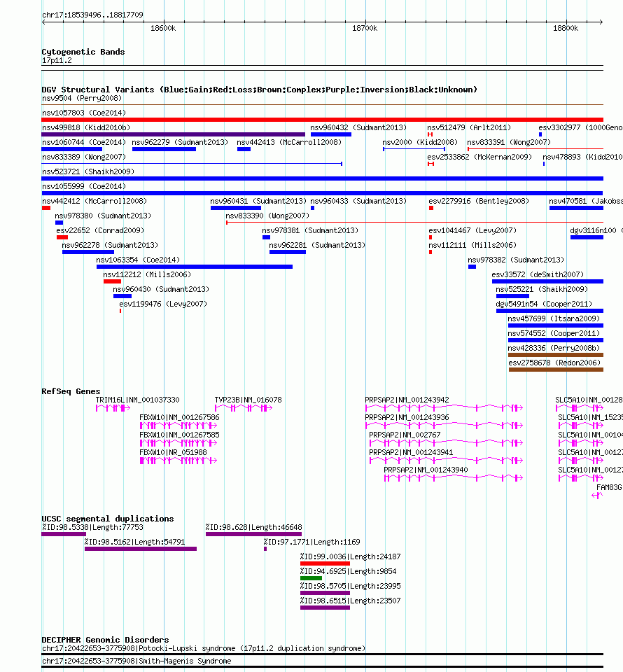This screenshot has height=672, width=623.
Task: Click nsv978382 (Sudmant2013) variant
Action: tap(472, 267)
